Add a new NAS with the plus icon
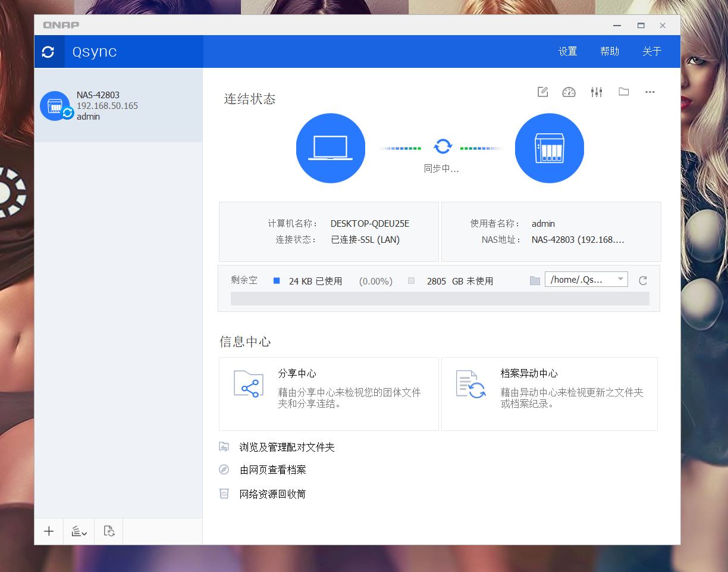Image resolution: width=728 pixels, height=572 pixels. [48, 531]
